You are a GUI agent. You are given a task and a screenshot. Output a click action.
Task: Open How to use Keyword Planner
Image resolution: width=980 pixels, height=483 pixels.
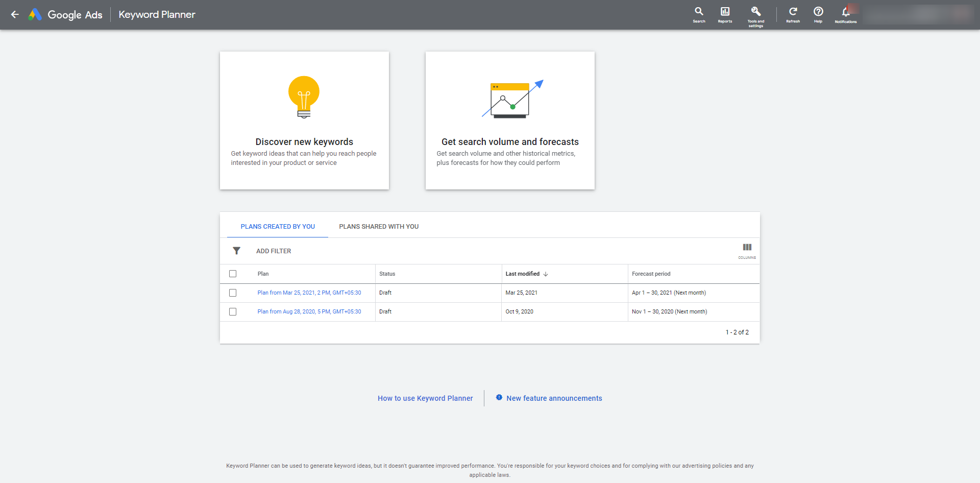pyautogui.click(x=425, y=398)
